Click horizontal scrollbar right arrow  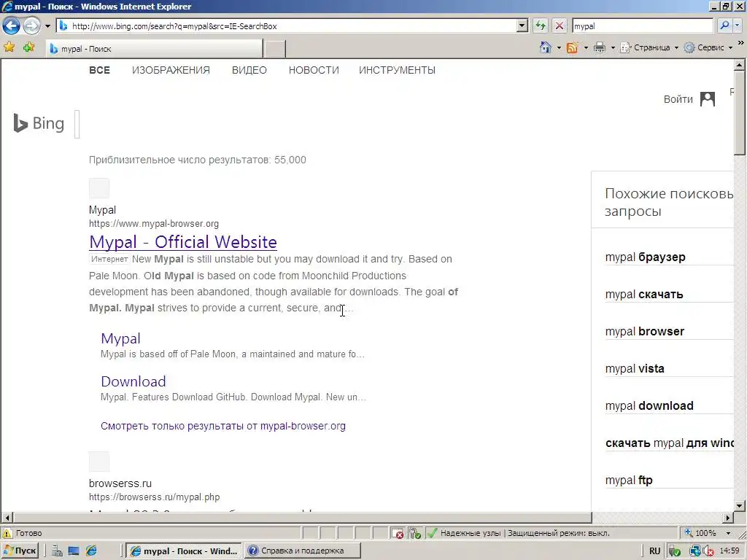click(728, 518)
